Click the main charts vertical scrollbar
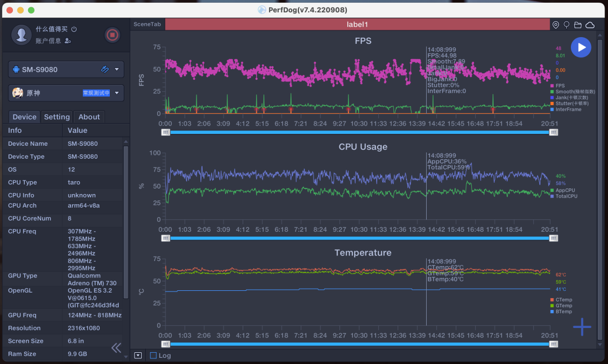The height and width of the screenshot is (364, 608). [x=600, y=189]
